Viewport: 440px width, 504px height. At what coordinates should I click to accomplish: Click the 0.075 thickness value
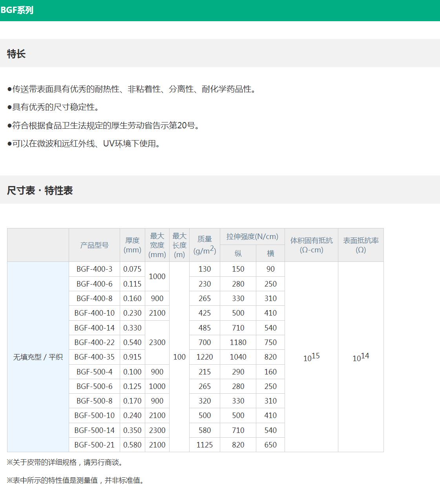(132, 269)
